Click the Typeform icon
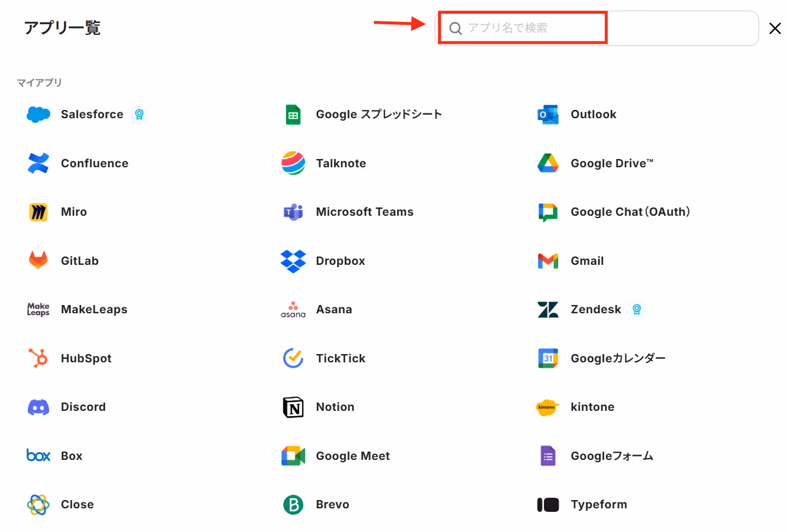The image size is (787, 532). pos(548,505)
